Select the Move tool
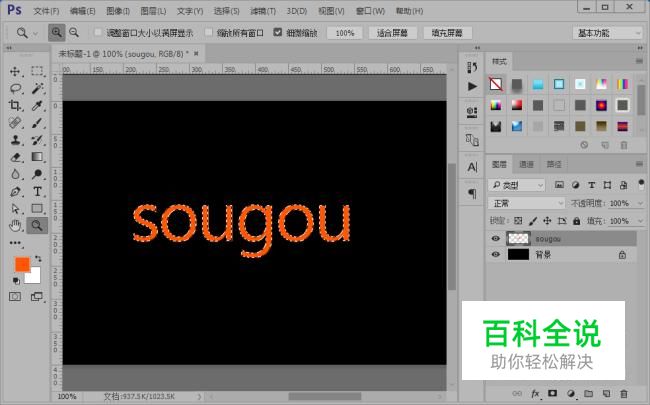Screen dimensions: 650x405 pos(15,71)
